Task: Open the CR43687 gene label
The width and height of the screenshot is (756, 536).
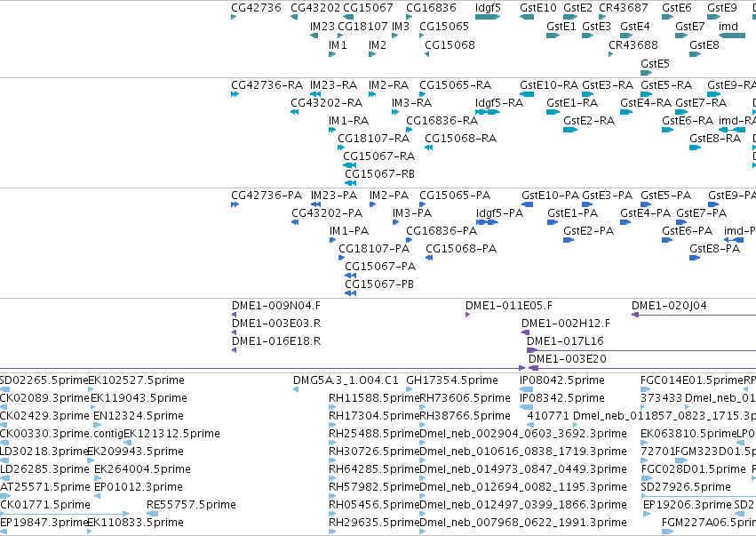Action: (x=624, y=8)
